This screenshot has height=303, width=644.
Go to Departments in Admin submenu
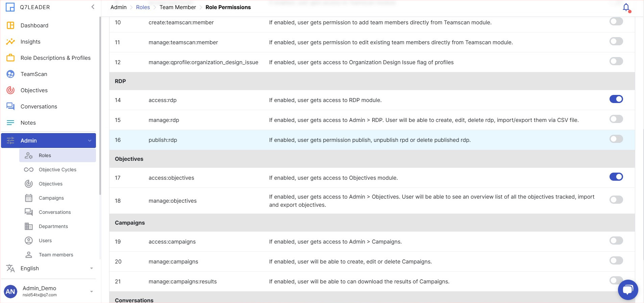pos(53,226)
